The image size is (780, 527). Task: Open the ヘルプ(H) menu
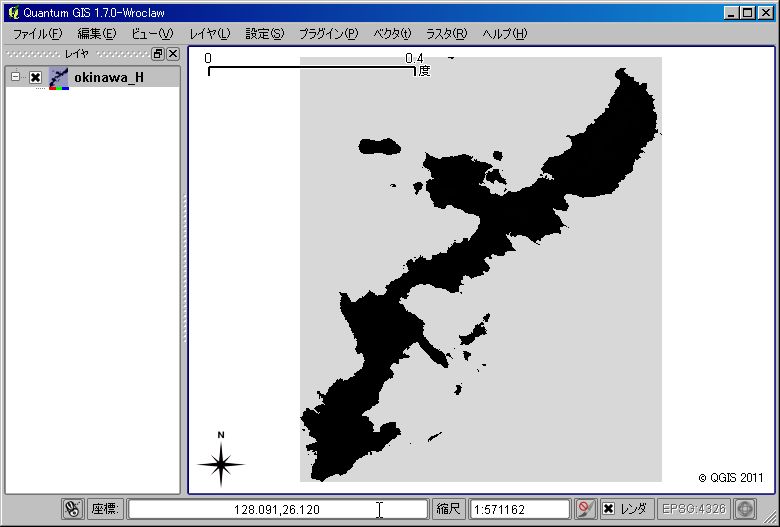point(504,34)
